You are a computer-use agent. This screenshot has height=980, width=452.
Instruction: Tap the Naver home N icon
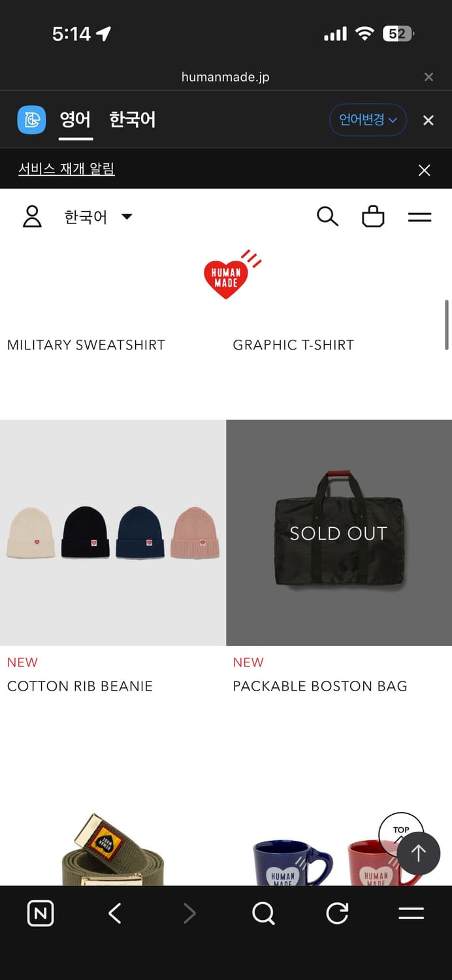(x=40, y=913)
